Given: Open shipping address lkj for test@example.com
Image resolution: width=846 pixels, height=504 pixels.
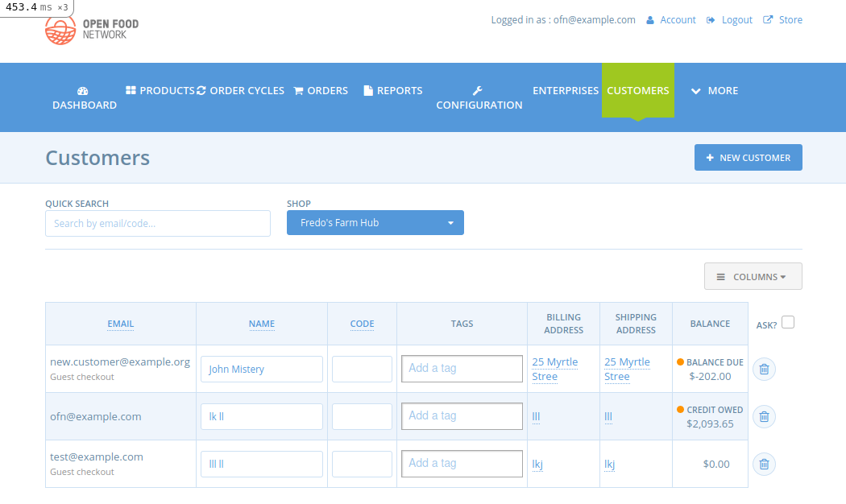Looking at the screenshot, I should pyautogui.click(x=610, y=464).
